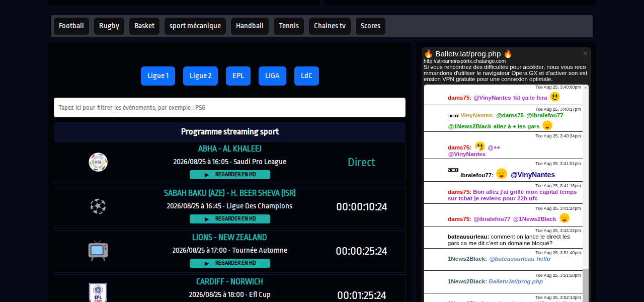
Task: Click the Champions League ball logo
Action: pyautogui.click(x=98, y=206)
